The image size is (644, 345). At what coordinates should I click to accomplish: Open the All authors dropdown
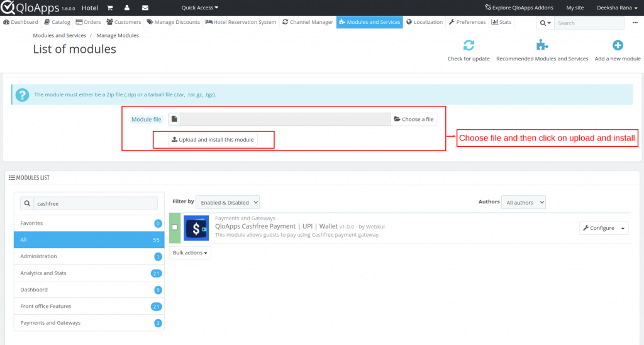click(x=523, y=202)
